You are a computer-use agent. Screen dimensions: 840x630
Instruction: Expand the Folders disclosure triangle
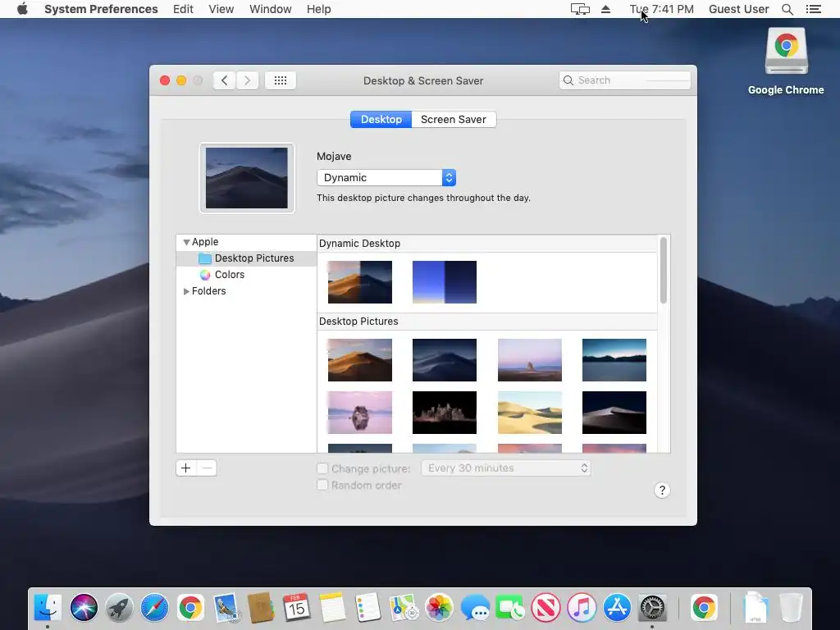(x=186, y=291)
